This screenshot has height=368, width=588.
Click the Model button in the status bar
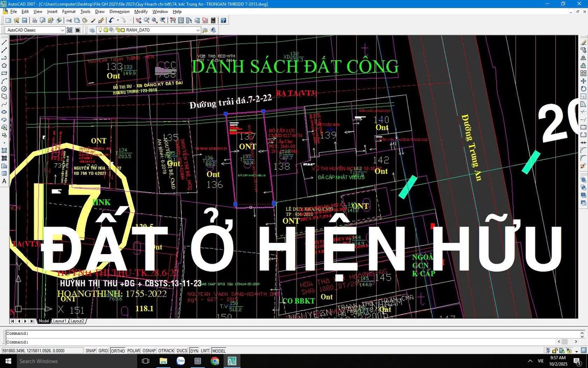pyautogui.click(x=218, y=351)
